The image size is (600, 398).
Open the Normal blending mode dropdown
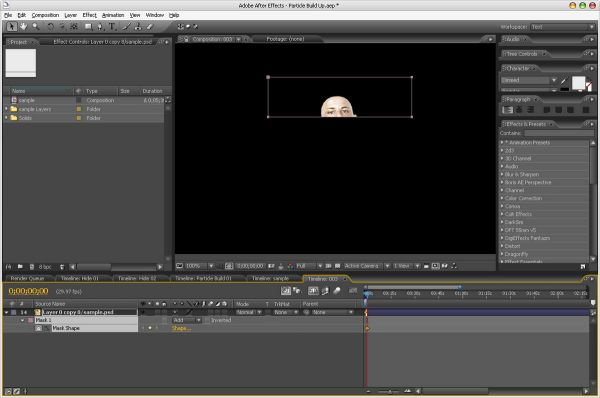248,312
